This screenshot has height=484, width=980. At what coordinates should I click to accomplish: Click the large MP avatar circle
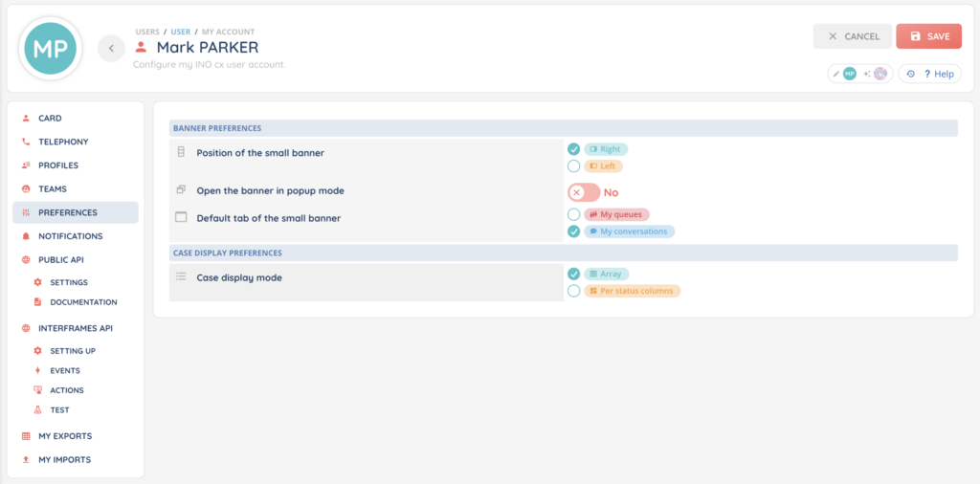51,49
